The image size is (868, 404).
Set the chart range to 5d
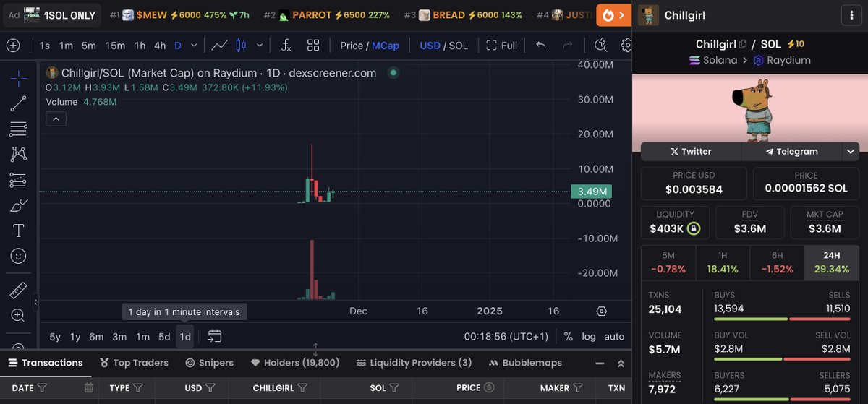pos(164,337)
